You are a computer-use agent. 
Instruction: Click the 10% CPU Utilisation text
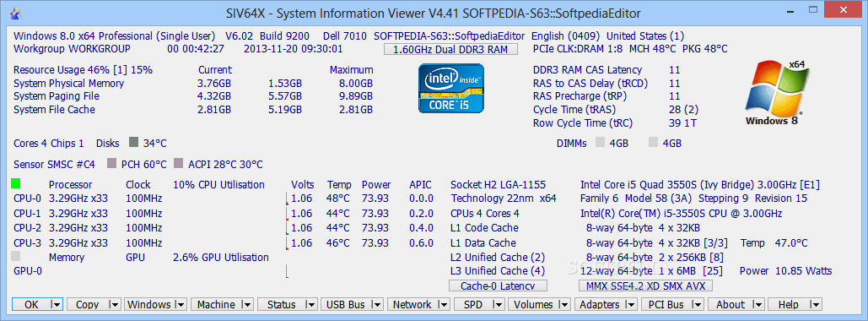pos(218,185)
